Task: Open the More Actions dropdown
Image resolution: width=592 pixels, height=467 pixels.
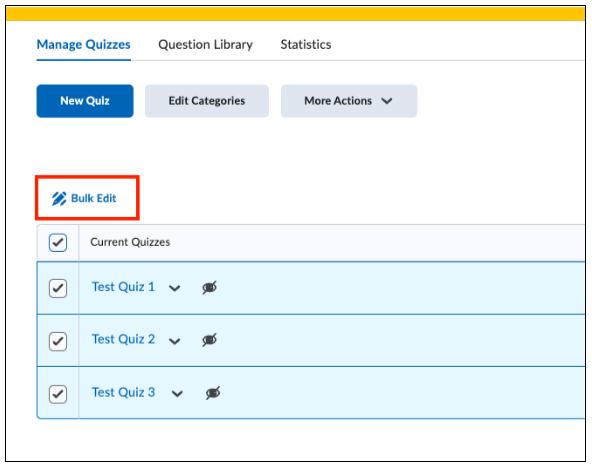Action: [349, 101]
